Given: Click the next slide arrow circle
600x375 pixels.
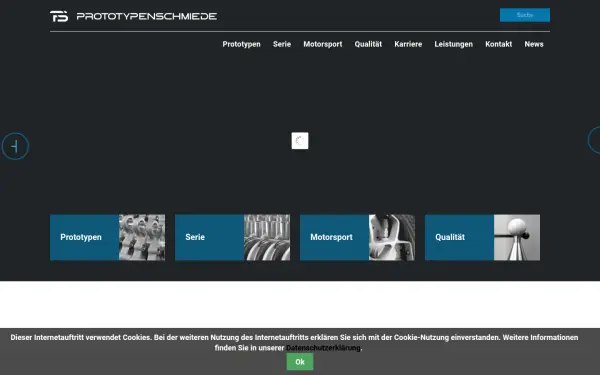Looking at the screenshot, I should (x=595, y=140).
